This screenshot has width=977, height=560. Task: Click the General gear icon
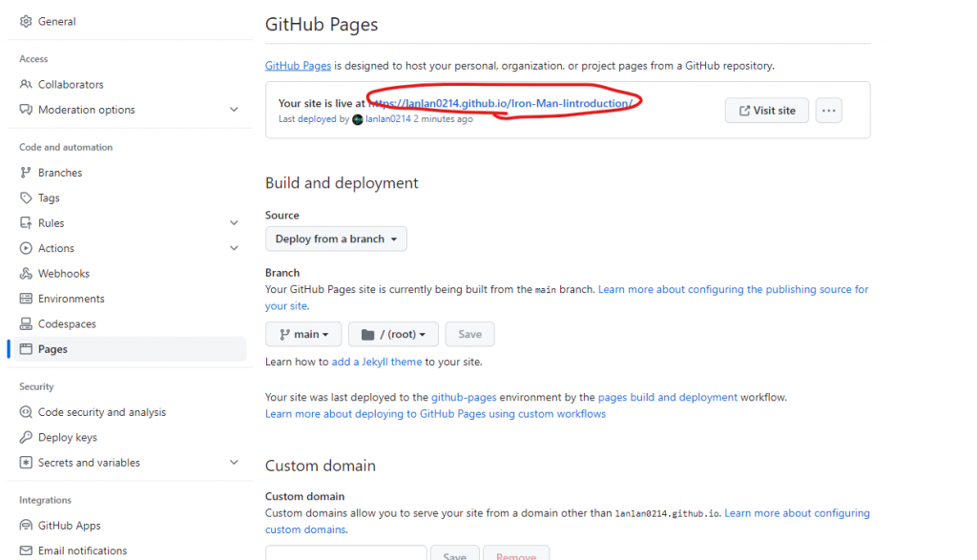point(26,21)
